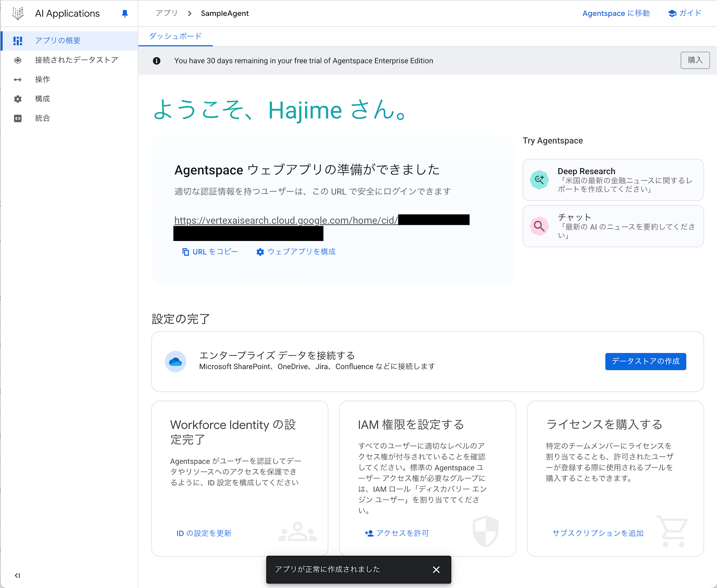Image resolution: width=717 pixels, height=588 pixels.
Task: Open the チャット card
Action: coord(613,226)
